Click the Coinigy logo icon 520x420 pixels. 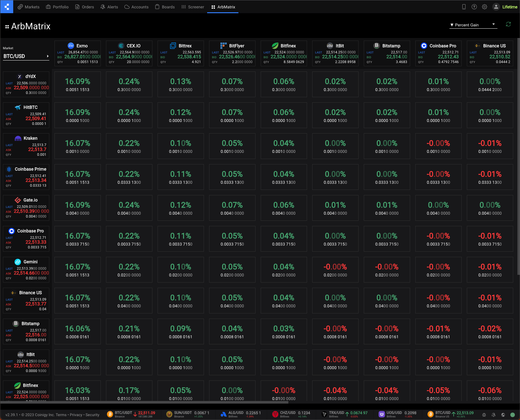(6, 6)
